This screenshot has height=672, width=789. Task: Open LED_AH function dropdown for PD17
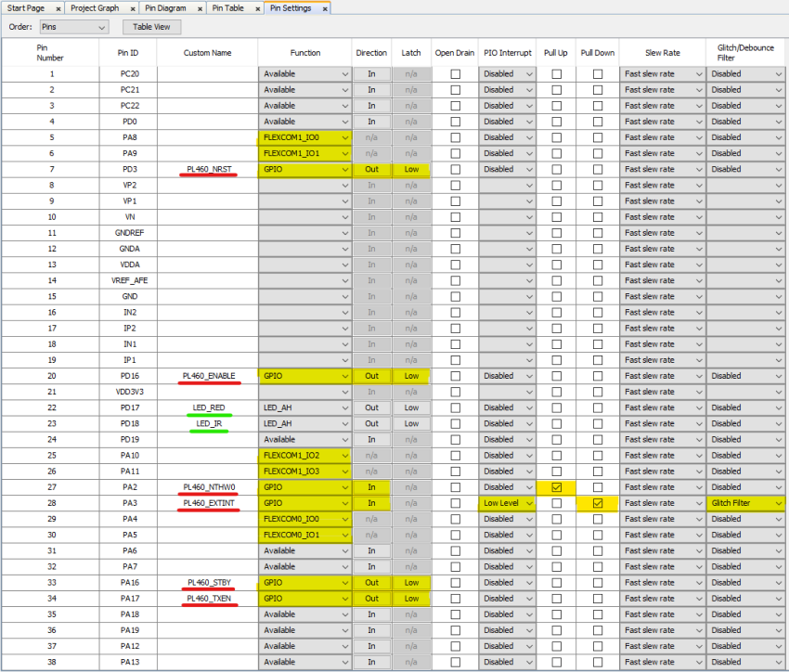point(305,407)
